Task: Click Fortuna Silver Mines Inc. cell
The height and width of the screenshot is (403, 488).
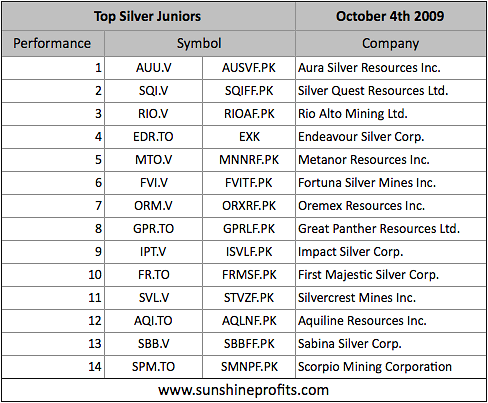Action: [390, 183]
